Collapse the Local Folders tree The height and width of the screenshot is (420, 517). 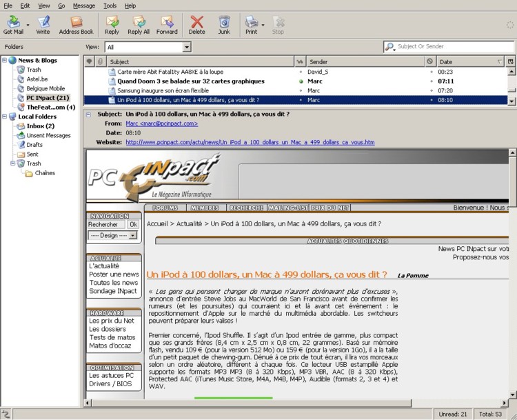5,117
